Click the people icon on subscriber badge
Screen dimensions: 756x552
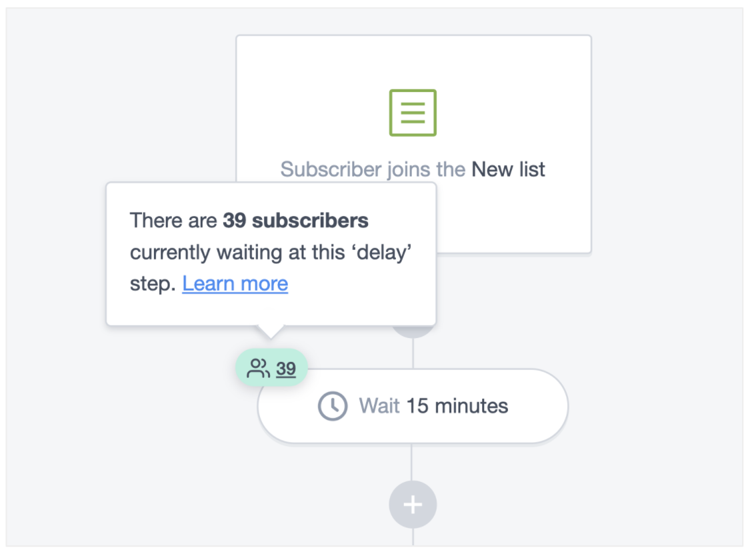[x=258, y=368]
